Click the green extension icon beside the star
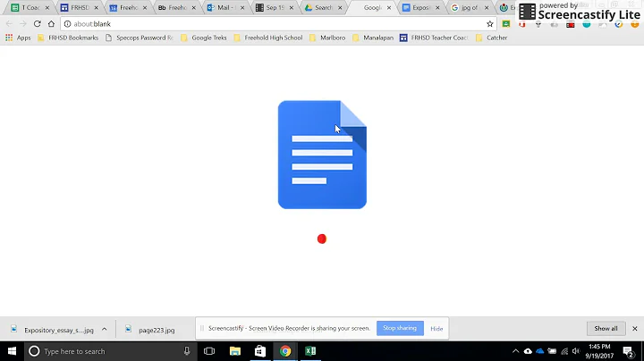The image size is (644, 361). click(506, 24)
